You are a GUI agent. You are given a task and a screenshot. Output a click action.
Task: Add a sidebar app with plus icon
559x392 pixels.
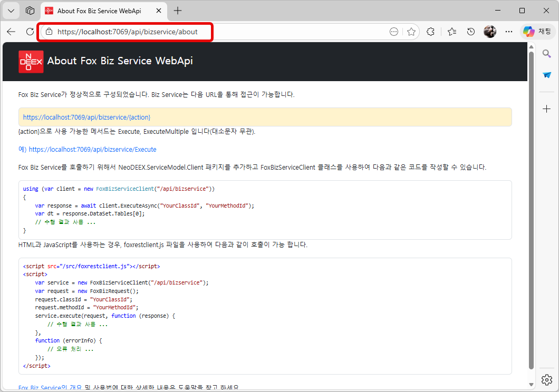(x=546, y=109)
